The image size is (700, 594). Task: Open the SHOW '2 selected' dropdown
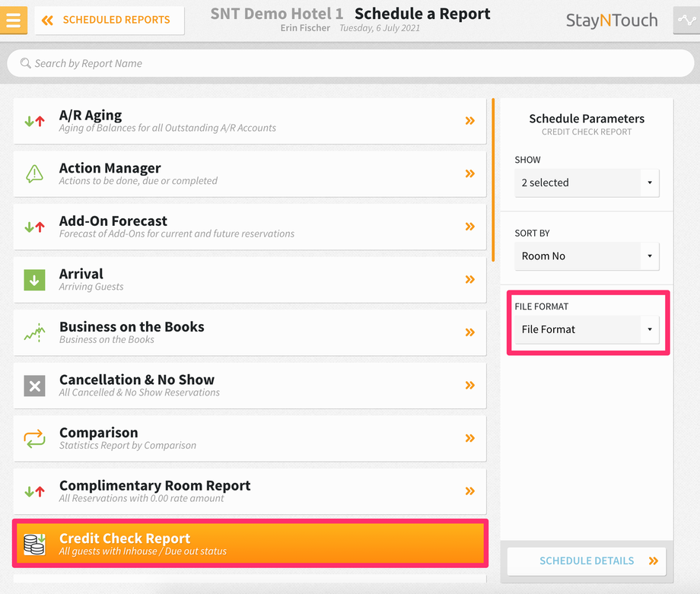point(587,183)
